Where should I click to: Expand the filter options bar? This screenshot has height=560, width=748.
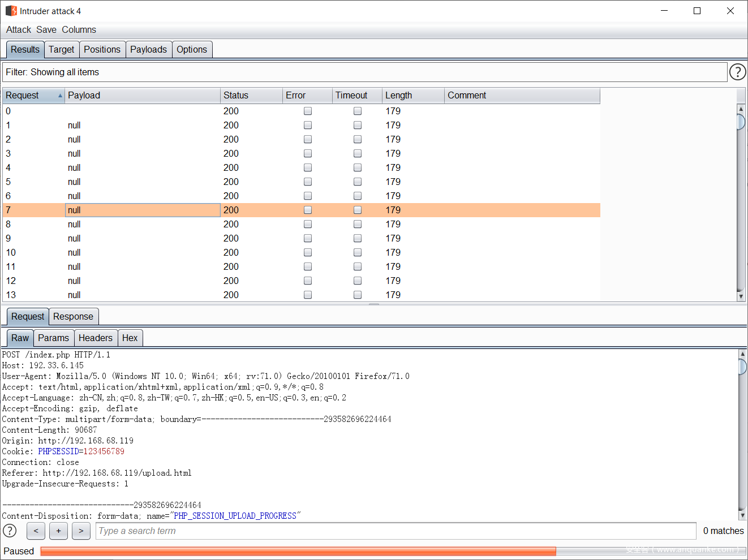click(364, 72)
